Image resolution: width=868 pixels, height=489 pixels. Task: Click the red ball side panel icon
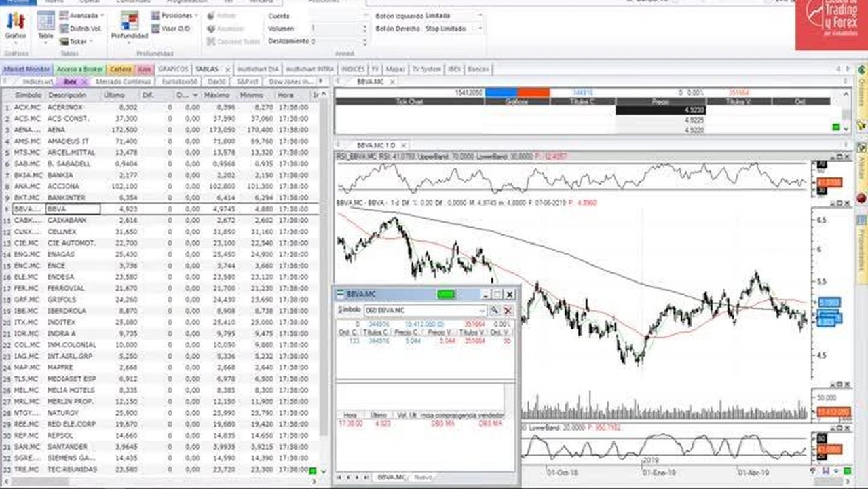click(862, 198)
